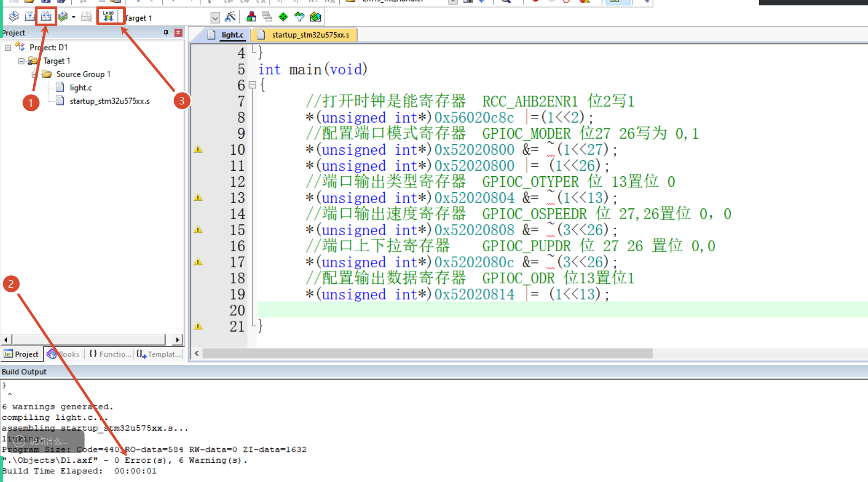Click the Manage multi-project workspace icon
This screenshot has width=868, height=482.
click(267, 17)
